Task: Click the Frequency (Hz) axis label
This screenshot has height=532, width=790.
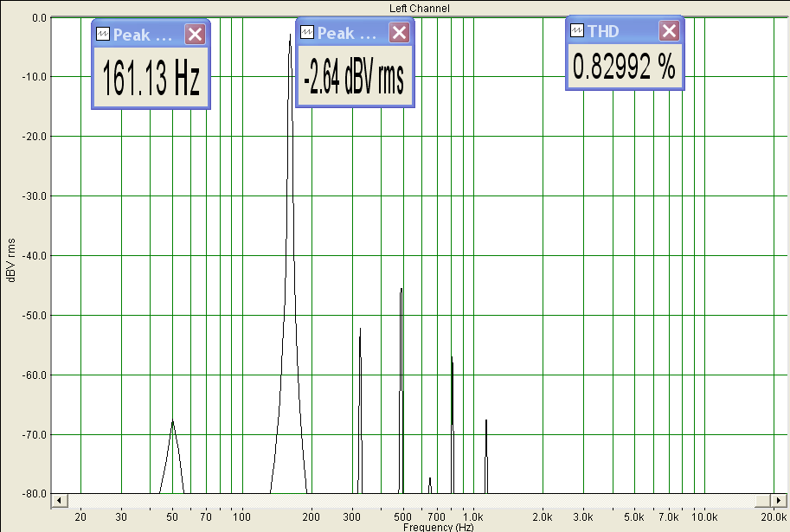Action: point(438,527)
